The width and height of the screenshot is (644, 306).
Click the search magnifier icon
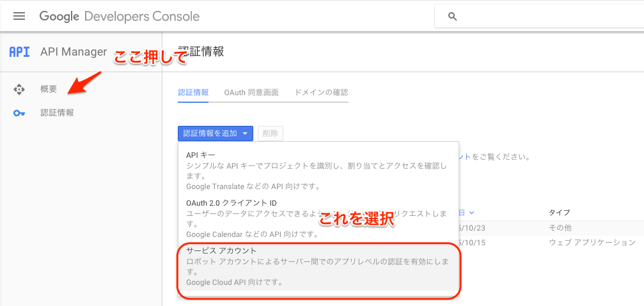(452, 17)
